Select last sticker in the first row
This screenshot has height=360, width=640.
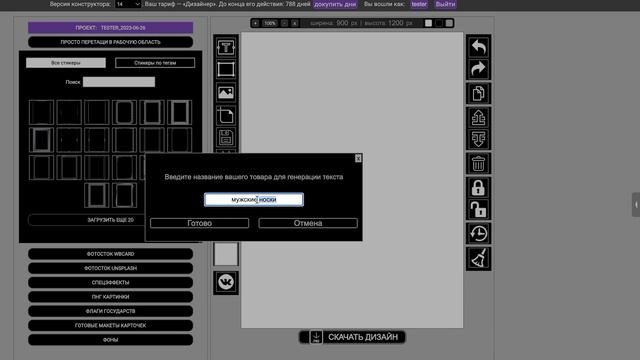tap(179, 112)
